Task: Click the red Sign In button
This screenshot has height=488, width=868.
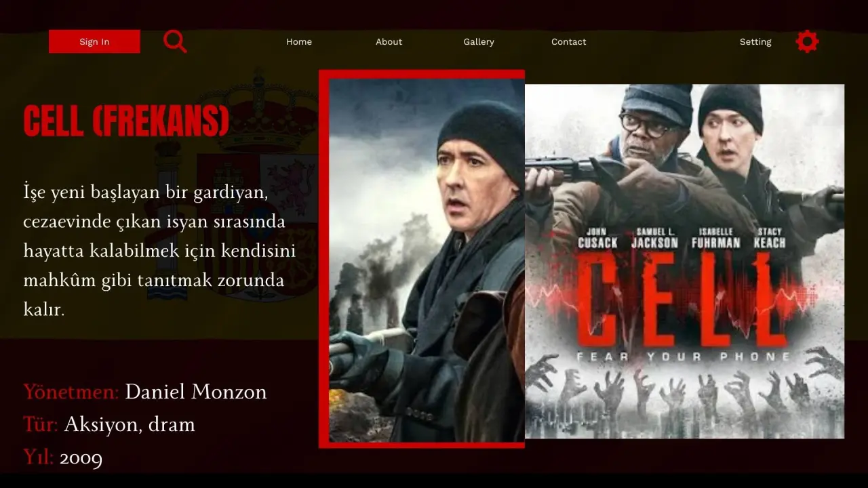Action: pos(94,41)
